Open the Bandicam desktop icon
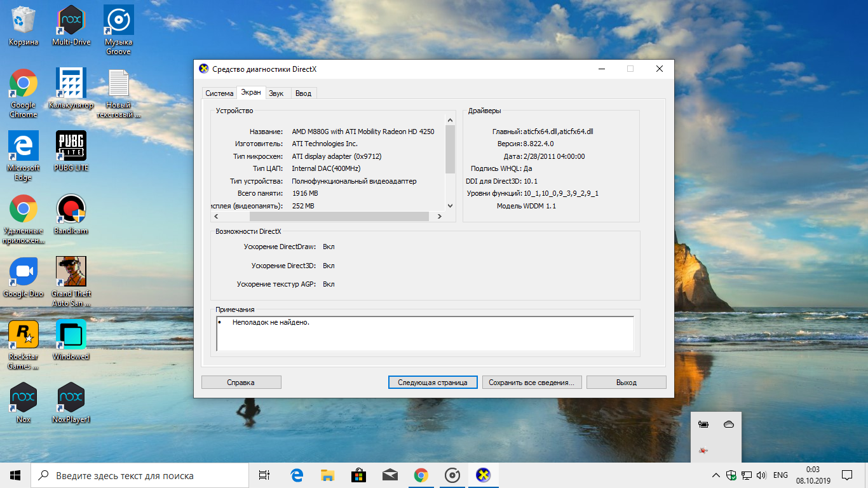Viewport: 868px width, 488px height. click(71, 210)
